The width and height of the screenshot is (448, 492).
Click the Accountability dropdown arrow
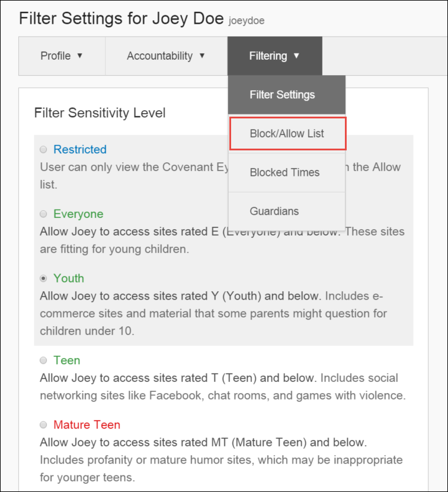(x=202, y=56)
